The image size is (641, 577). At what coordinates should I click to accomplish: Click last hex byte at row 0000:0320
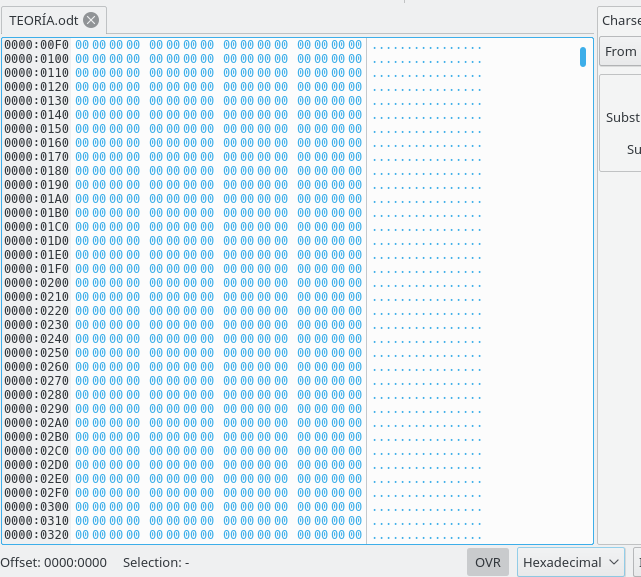355,535
